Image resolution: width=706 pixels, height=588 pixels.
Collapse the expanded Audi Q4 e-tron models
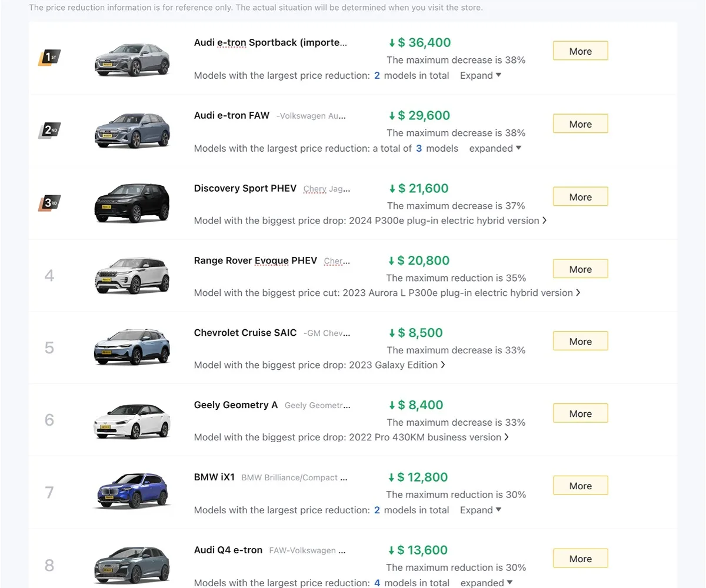(487, 583)
